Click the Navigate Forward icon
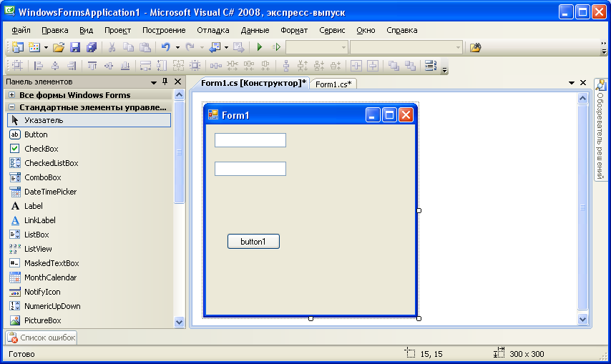 point(238,47)
